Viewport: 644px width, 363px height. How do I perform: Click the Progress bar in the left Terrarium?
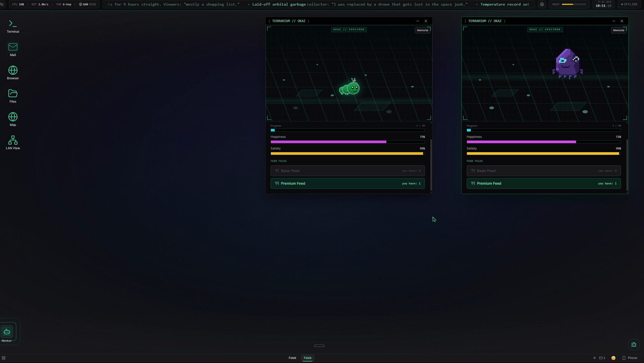click(348, 130)
